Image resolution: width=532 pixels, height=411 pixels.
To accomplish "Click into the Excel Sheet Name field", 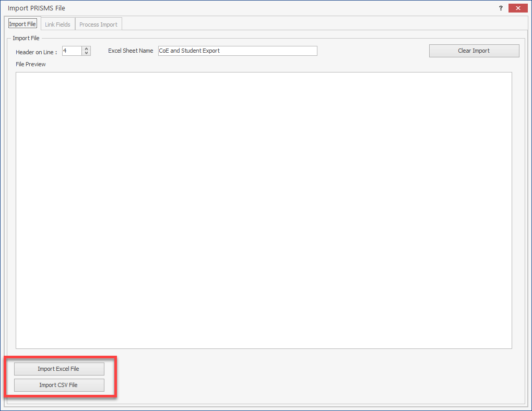I will [x=238, y=51].
